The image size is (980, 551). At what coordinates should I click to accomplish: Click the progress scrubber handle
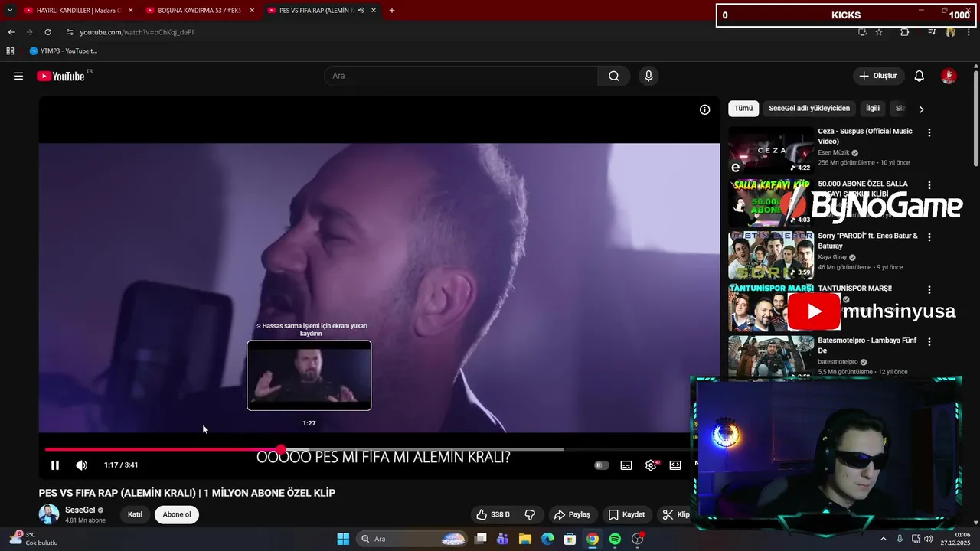[x=281, y=449]
